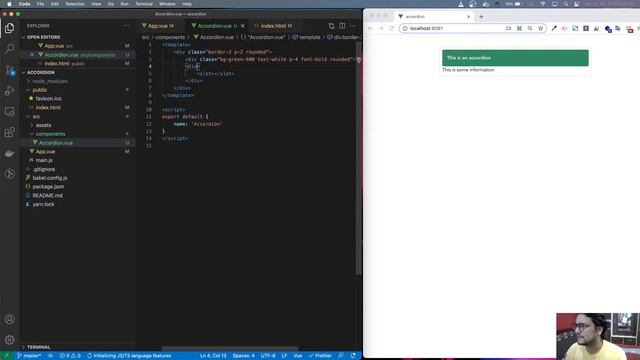Click the green accordion header in browser
The image size is (640, 360).
[515, 58]
